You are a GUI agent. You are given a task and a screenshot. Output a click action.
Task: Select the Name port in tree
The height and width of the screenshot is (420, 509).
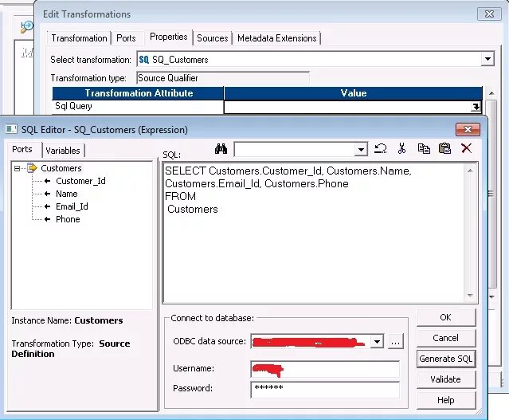pos(67,194)
